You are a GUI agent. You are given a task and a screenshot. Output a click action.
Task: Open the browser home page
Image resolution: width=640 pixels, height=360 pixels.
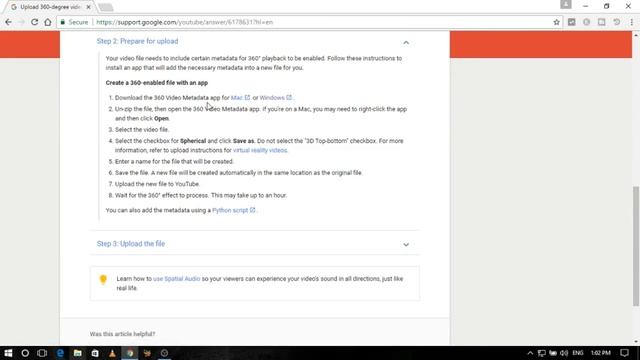pyautogui.click(x=48, y=22)
